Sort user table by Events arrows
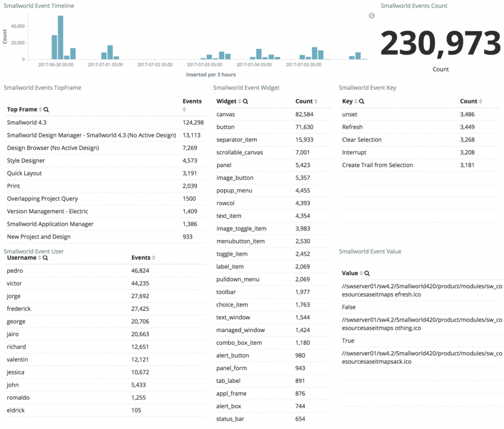This screenshot has width=504, height=429. (154, 258)
